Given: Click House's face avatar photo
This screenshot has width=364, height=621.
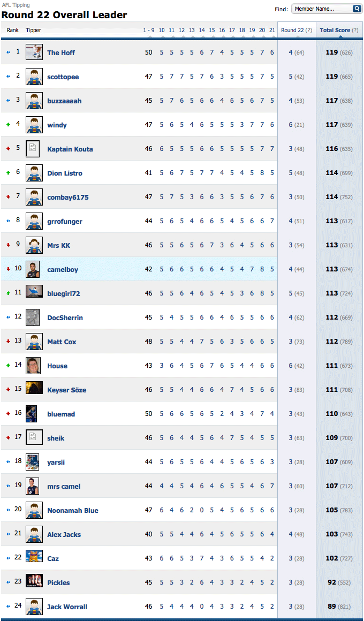Looking at the screenshot, I should click(33, 366).
